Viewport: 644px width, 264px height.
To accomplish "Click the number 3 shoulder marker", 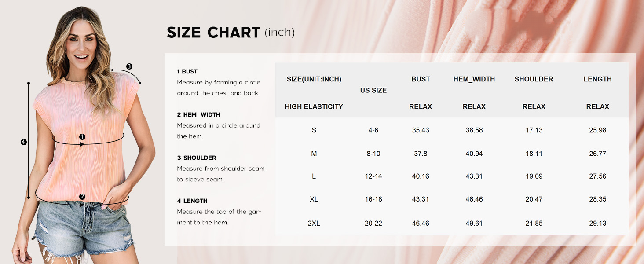I will pos(129,66).
